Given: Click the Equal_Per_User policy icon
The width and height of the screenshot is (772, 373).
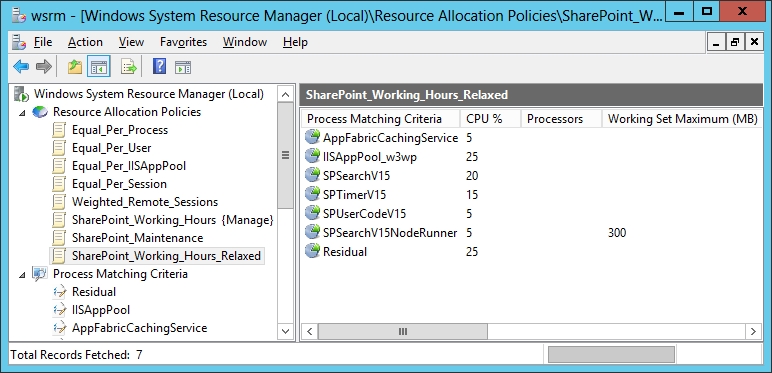Looking at the screenshot, I should (59, 148).
